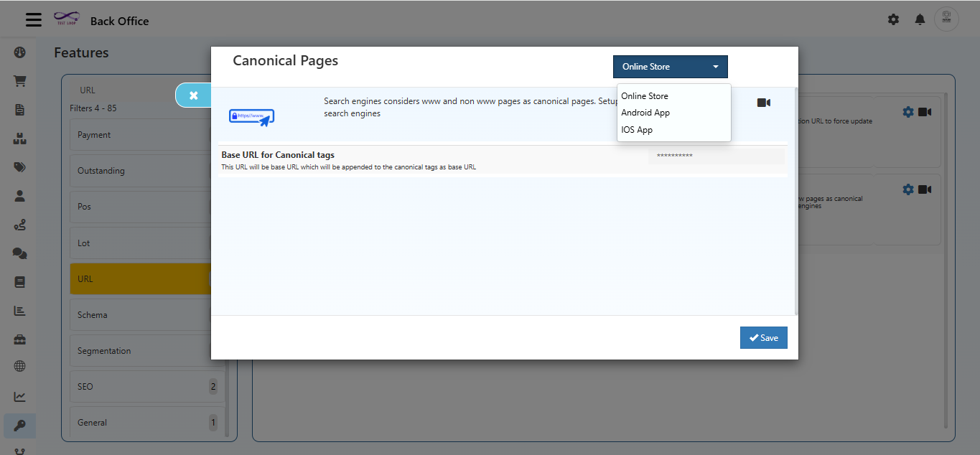The width and height of the screenshot is (980, 455).
Task: Open the chat messages icon in sidebar
Action: 19,253
